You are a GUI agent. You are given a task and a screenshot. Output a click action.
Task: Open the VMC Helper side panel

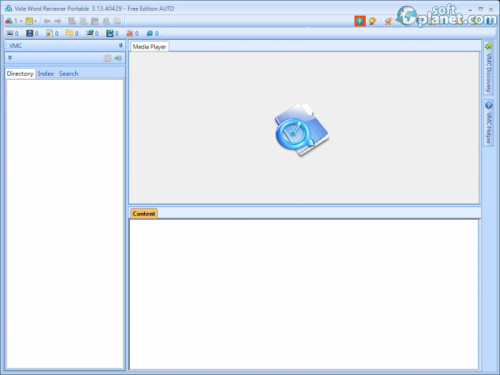point(488,123)
